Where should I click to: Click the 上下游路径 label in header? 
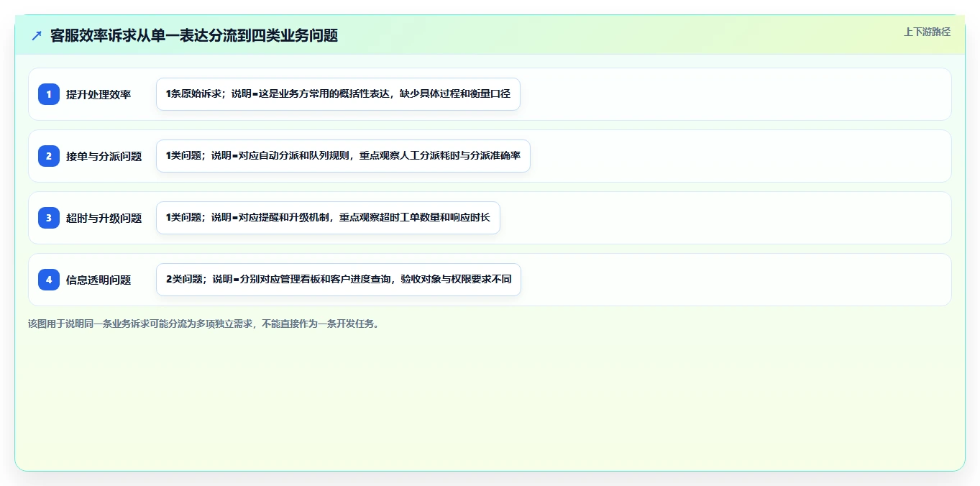pyautogui.click(x=927, y=32)
